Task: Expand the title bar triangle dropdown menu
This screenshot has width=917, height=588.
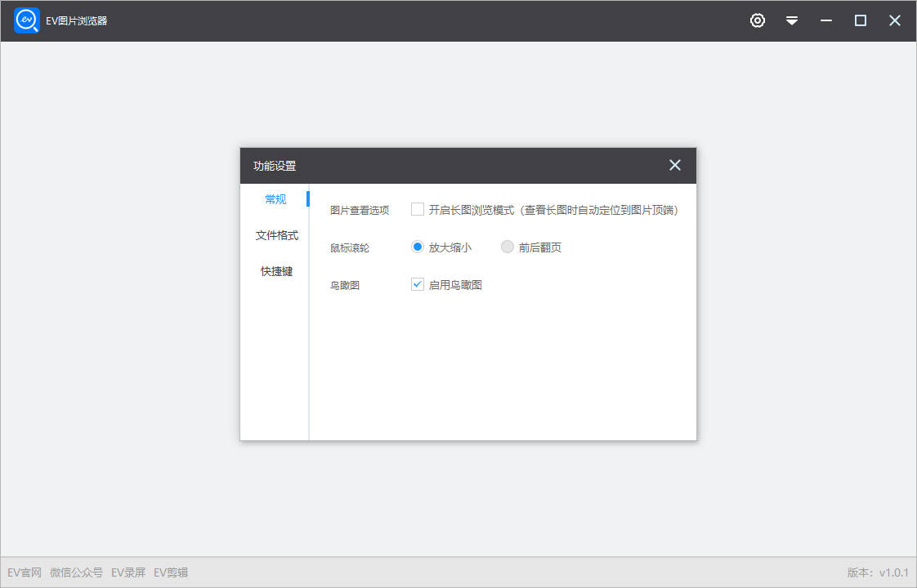Action: (x=792, y=20)
